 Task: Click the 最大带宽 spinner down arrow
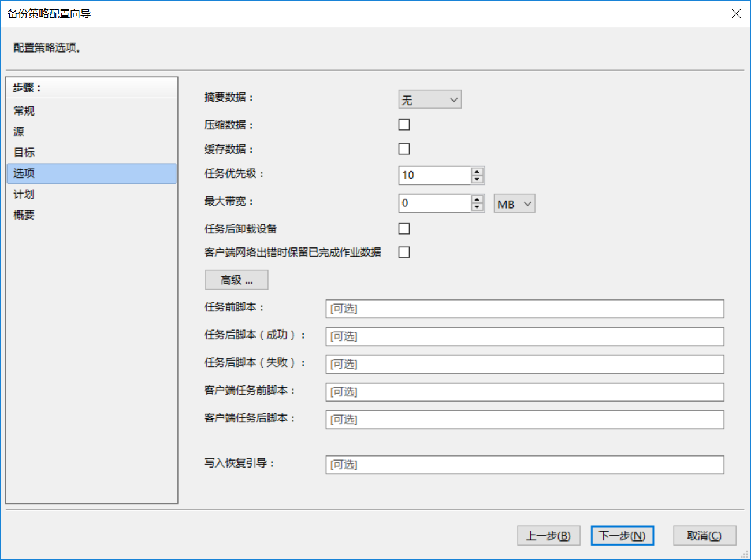477,207
